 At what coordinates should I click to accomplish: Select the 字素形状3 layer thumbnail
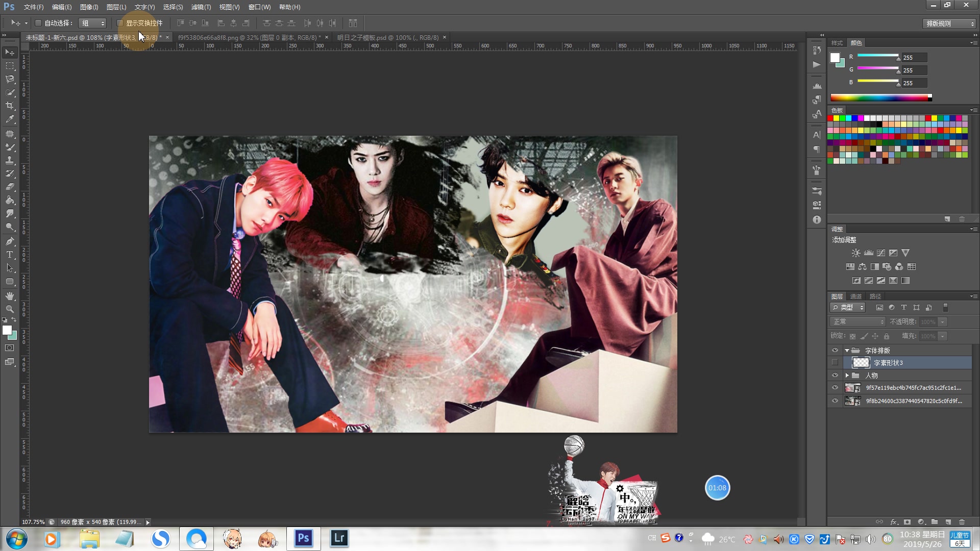(861, 363)
